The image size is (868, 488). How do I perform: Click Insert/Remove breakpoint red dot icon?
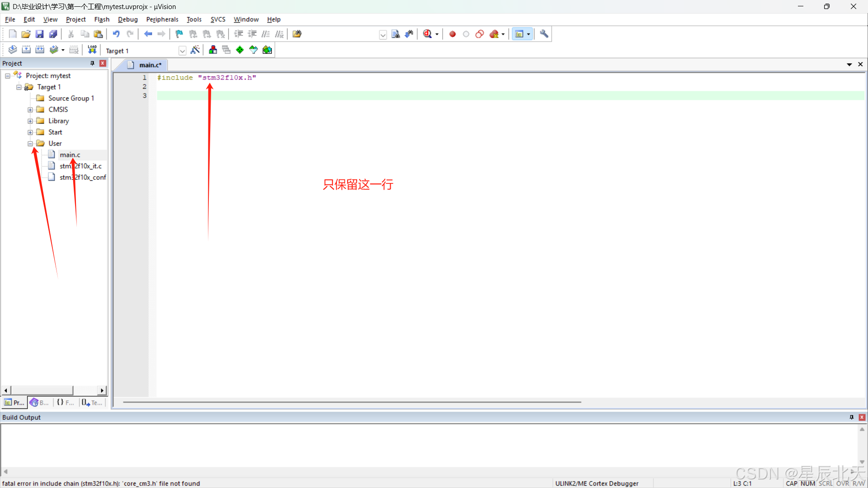click(452, 34)
